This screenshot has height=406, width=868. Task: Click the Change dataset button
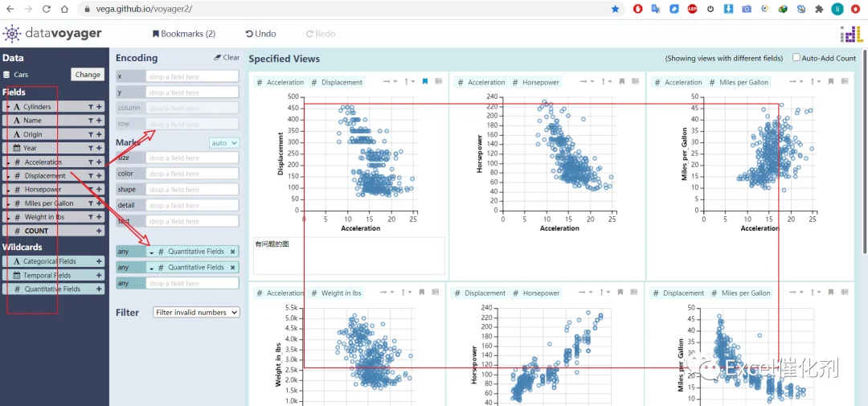[x=88, y=74]
